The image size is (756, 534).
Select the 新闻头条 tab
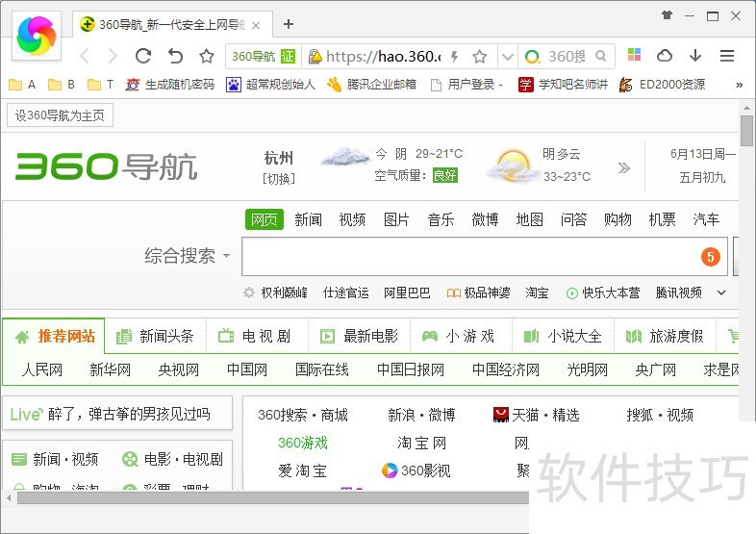click(156, 336)
